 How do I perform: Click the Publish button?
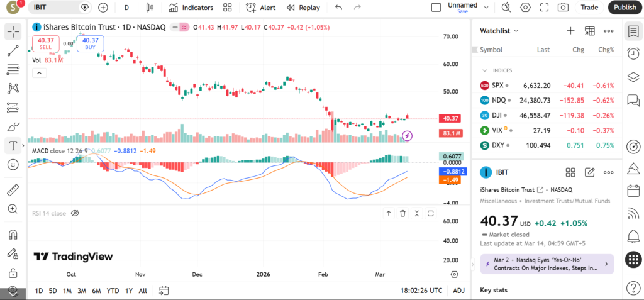[x=625, y=8]
